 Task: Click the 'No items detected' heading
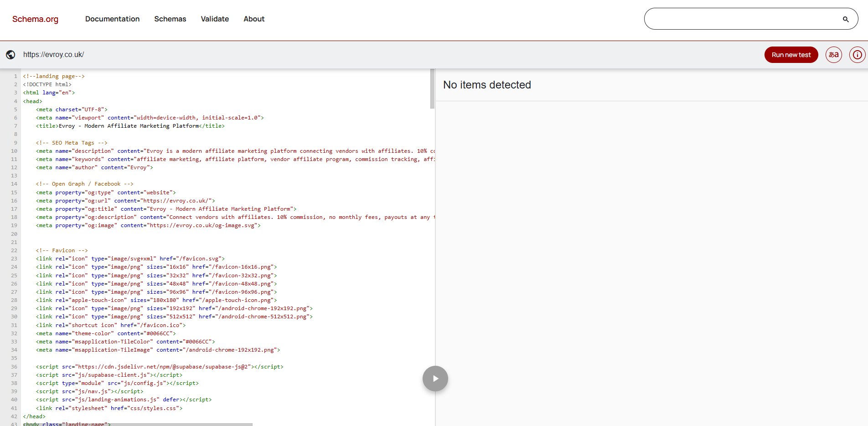487,85
